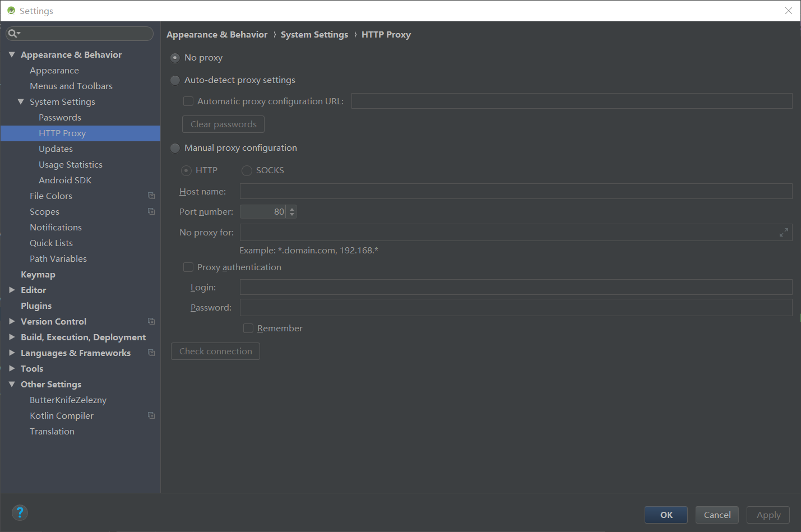
Task: Select the Manual proxy configuration radio button
Action: 174,148
